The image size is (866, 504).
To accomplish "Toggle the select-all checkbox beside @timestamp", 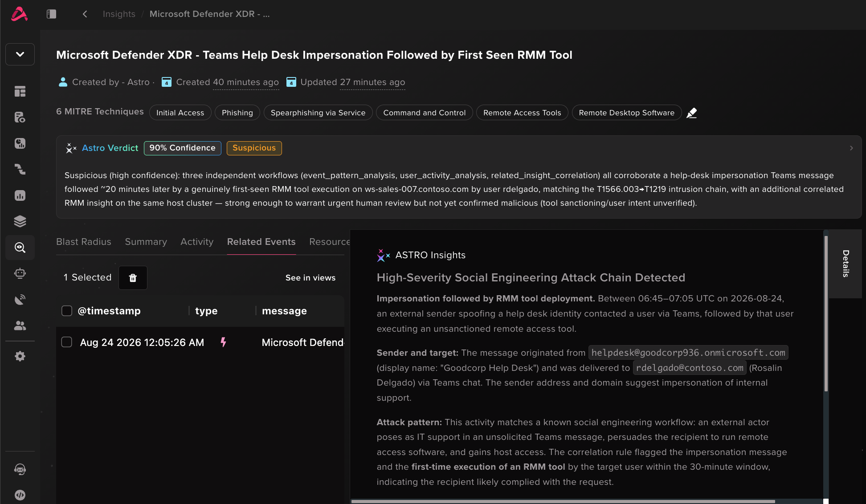I will coord(67,311).
